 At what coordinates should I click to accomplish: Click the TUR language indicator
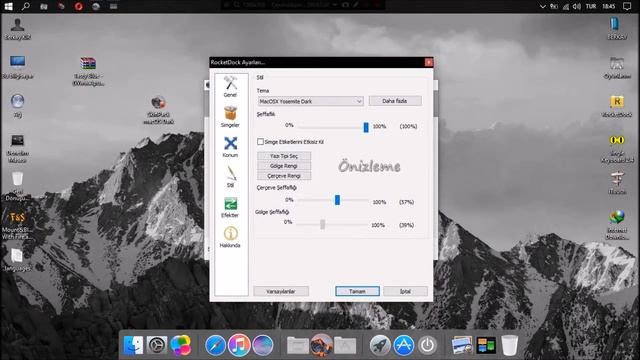click(591, 6)
